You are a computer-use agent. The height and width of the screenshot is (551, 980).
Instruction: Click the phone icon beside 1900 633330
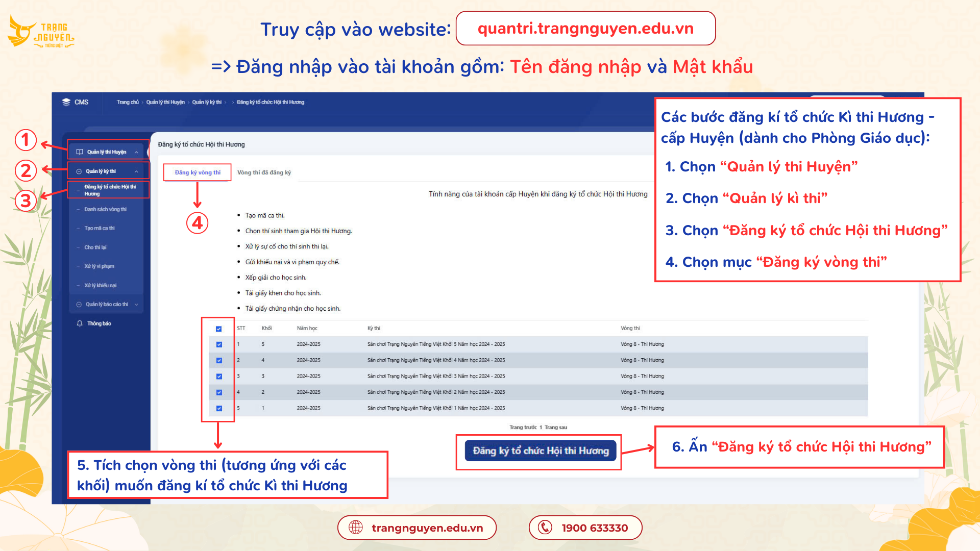coord(545,528)
